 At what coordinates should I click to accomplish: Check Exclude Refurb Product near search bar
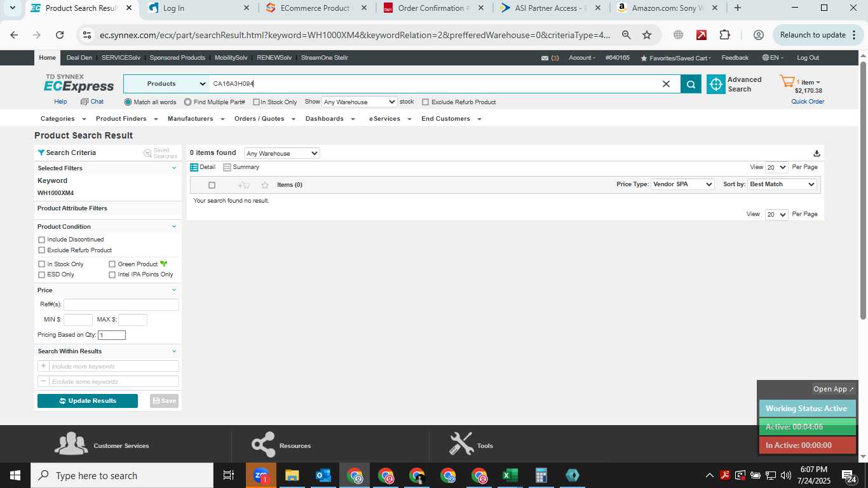click(x=426, y=102)
